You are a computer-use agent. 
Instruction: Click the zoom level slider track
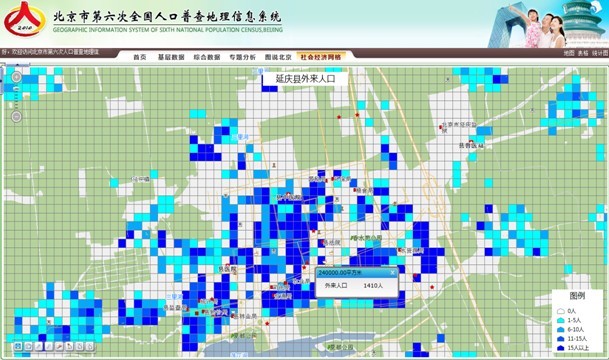click(x=16, y=97)
